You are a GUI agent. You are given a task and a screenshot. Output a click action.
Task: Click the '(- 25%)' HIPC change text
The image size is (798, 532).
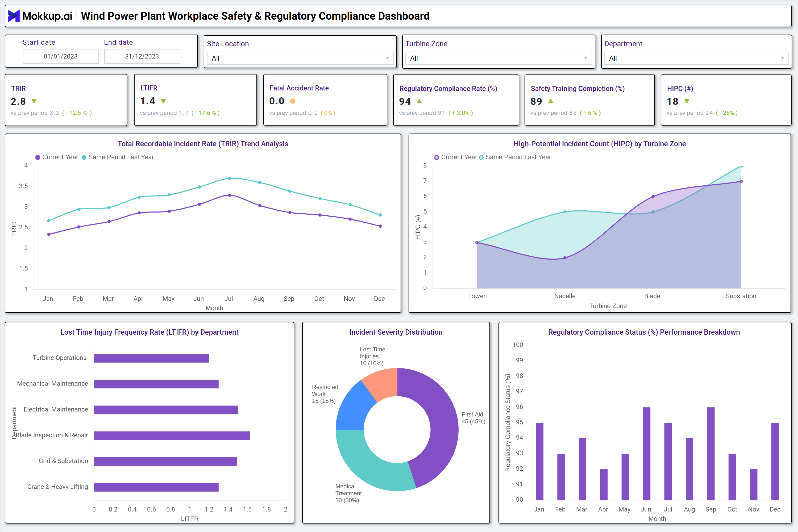(x=727, y=113)
